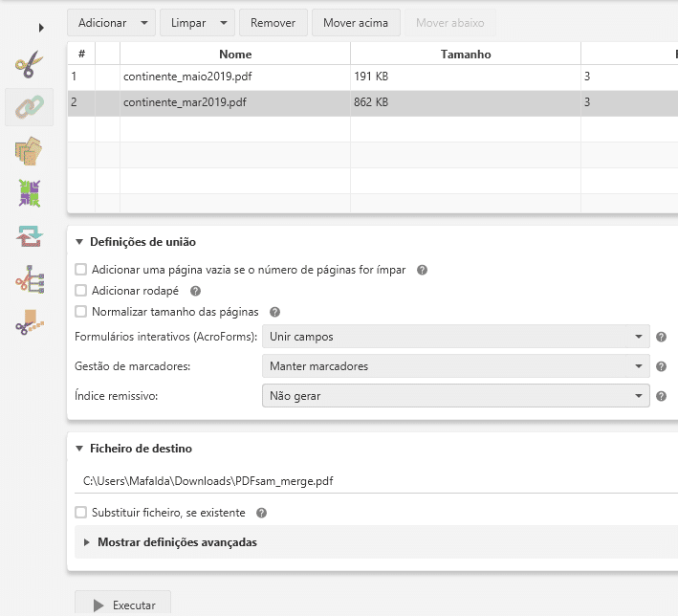
Task: Open the Gestão de marcadores dropdown
Action: pos(455,366)
